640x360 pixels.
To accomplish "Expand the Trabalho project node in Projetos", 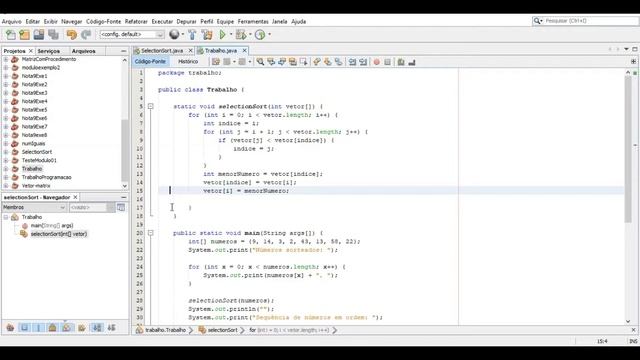I will click(6, 169).
